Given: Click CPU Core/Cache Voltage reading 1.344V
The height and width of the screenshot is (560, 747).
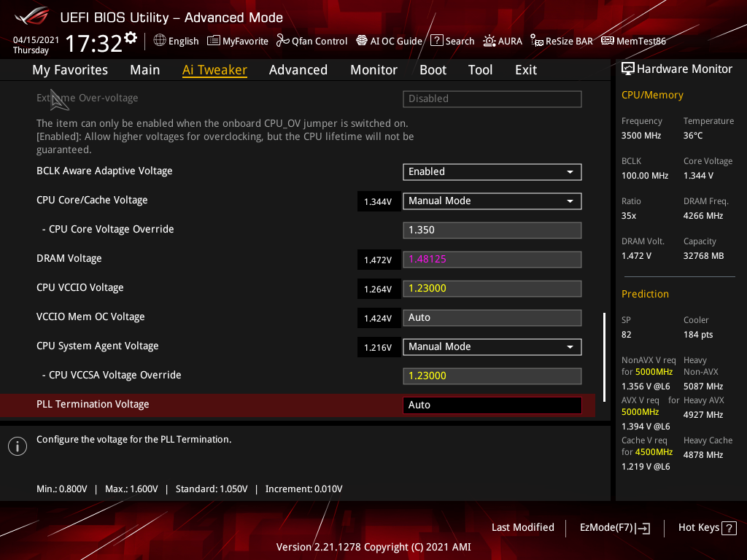Looking at the screenshot, I should point(379,201).
